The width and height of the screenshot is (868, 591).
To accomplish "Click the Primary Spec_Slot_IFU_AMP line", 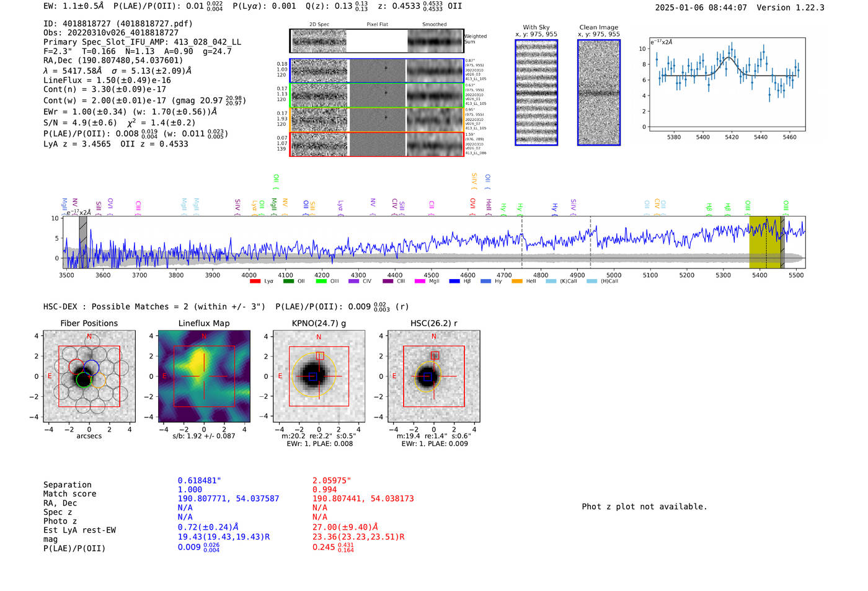I will click(x=142, y=42).
